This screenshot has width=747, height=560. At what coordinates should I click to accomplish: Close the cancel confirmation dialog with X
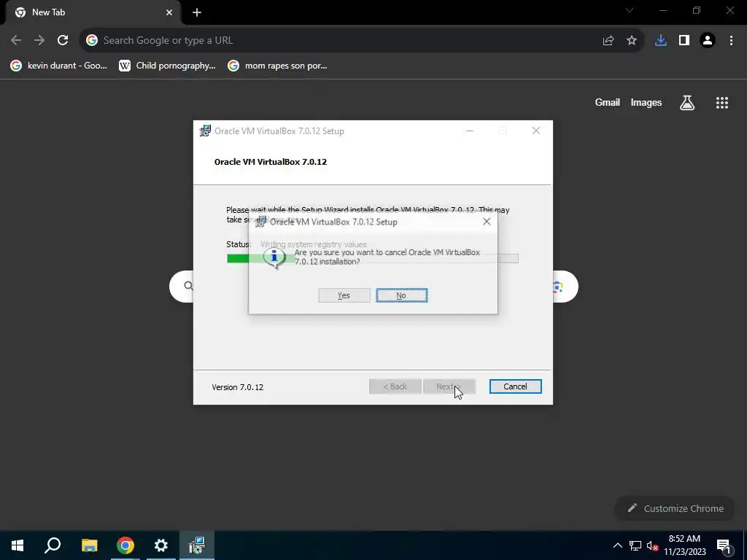pos(487,222)
